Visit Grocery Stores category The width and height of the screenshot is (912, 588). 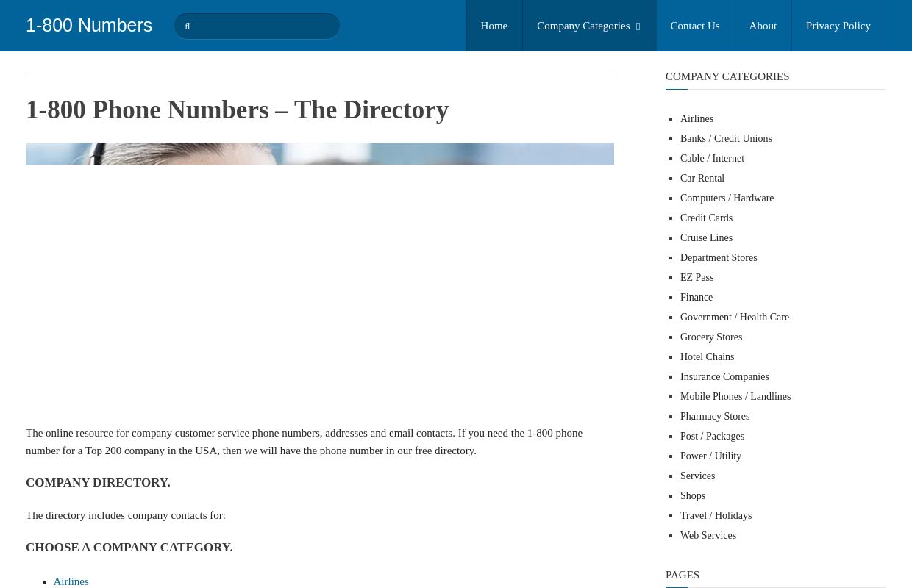pos(711,337)
